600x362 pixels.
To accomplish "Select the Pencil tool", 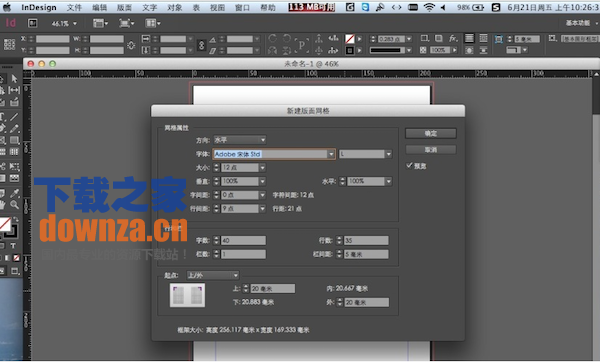I will point(15,129).
